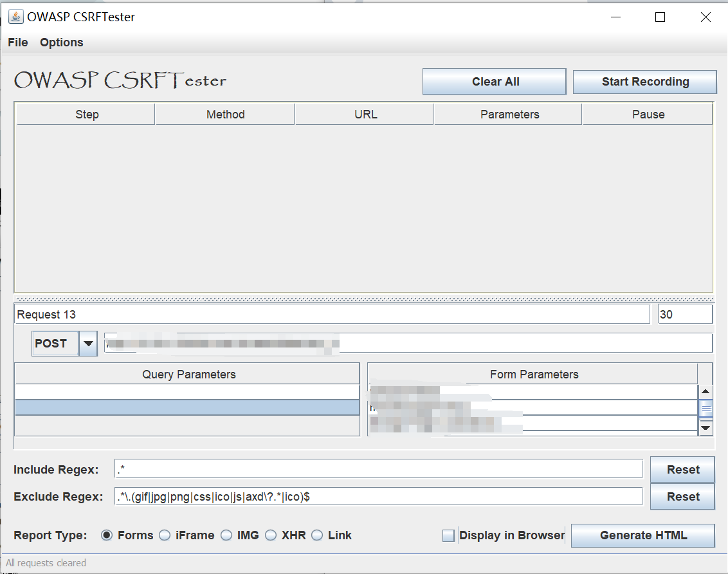Open the POST method dropdown arrow
This screenshot has height=574, width=728.
click(x=88, y=344)
